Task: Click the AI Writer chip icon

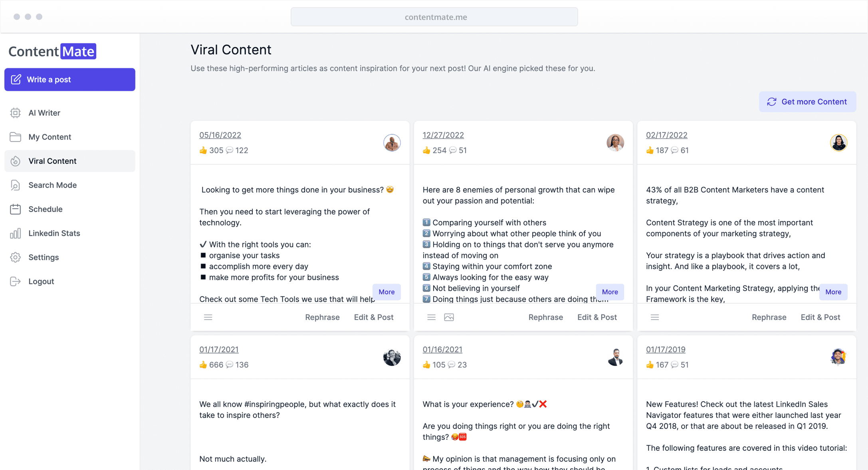Action: 15,113
